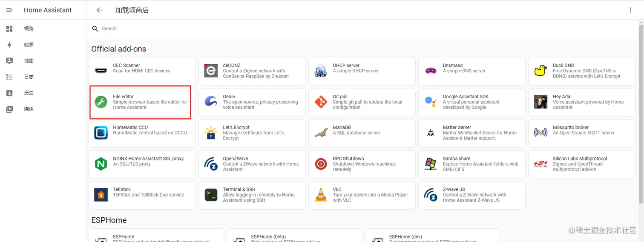Open the Duck DNS add-on title
644x242 pixels.
[563, 65]
